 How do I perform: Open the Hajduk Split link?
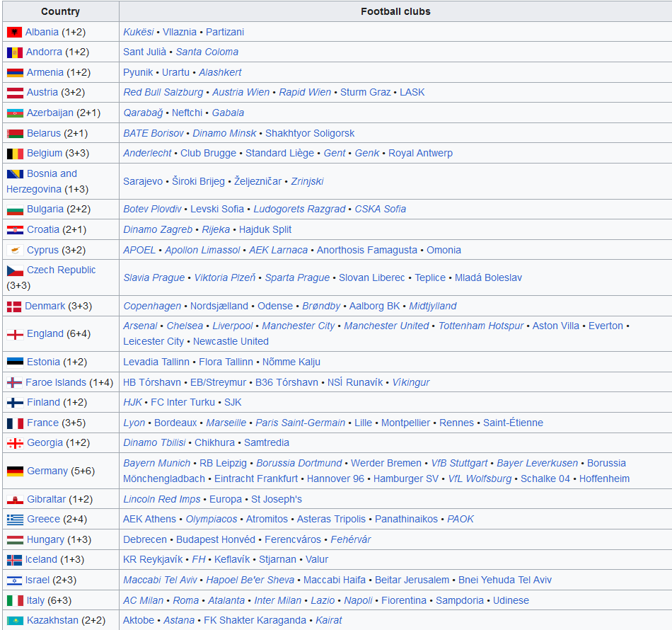pyautogui.click(x=265, y=229)
